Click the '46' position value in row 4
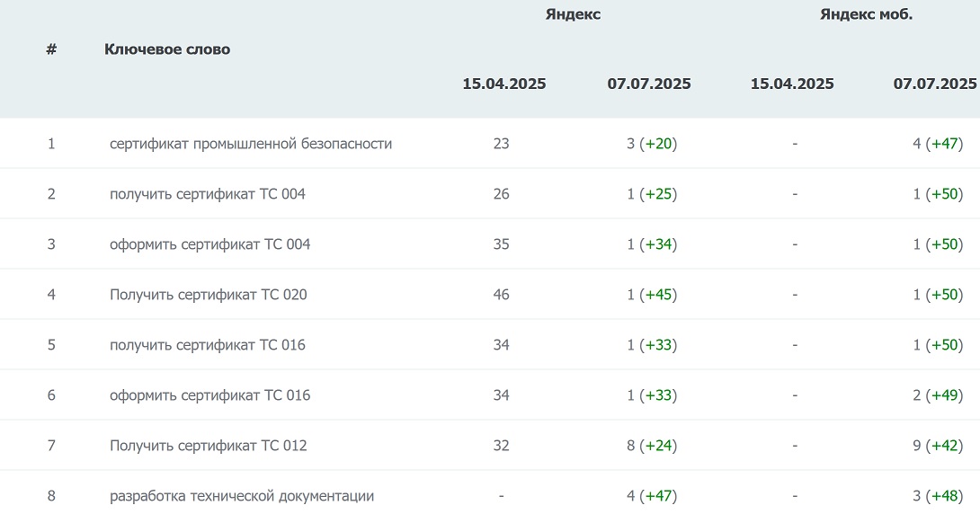980x514 pixels. [x=502, y=295]
